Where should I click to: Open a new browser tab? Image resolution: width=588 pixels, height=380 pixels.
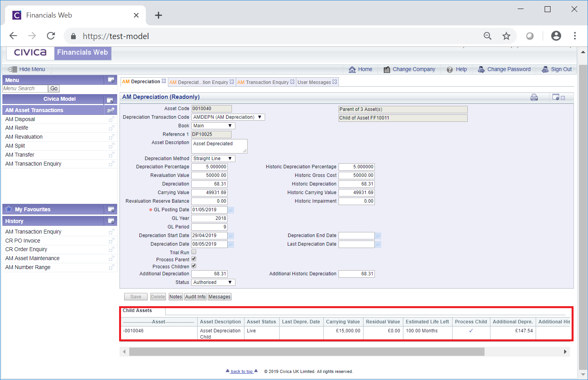[158, 15]
